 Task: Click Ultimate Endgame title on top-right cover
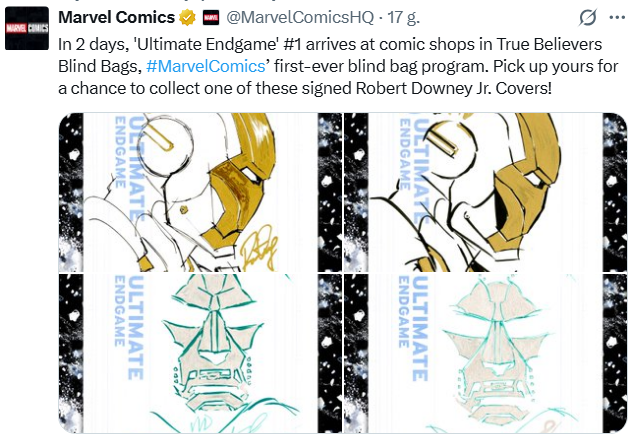pos(413,169)
